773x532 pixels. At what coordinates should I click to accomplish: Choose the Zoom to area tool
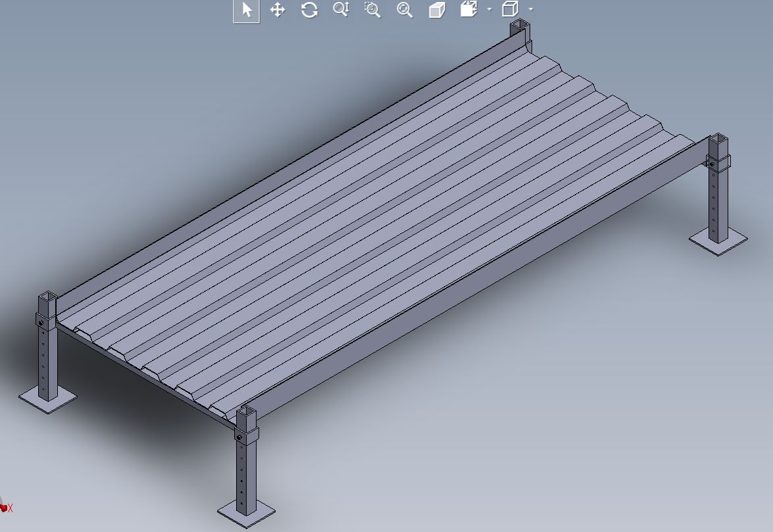coord(372,10)
